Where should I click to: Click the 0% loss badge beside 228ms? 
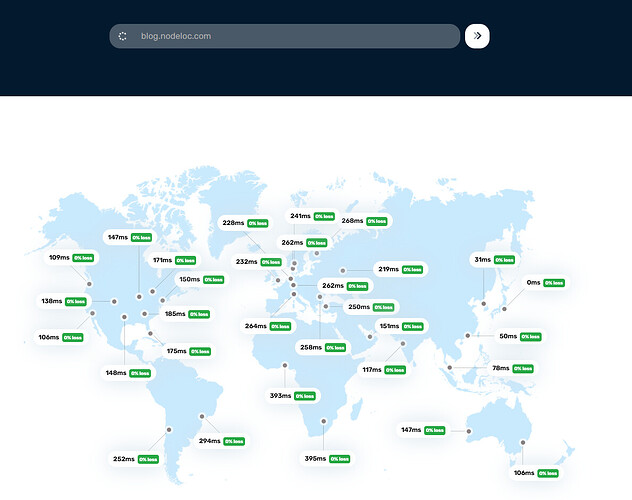258,223
